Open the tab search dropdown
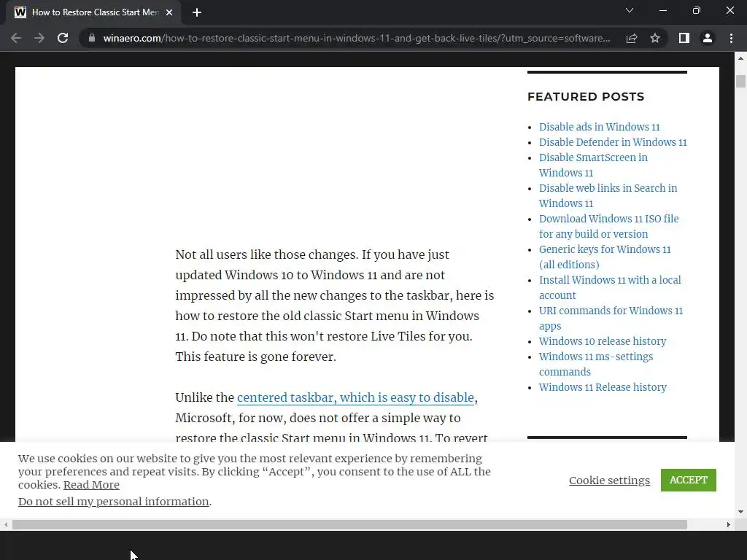 point(630,10)
